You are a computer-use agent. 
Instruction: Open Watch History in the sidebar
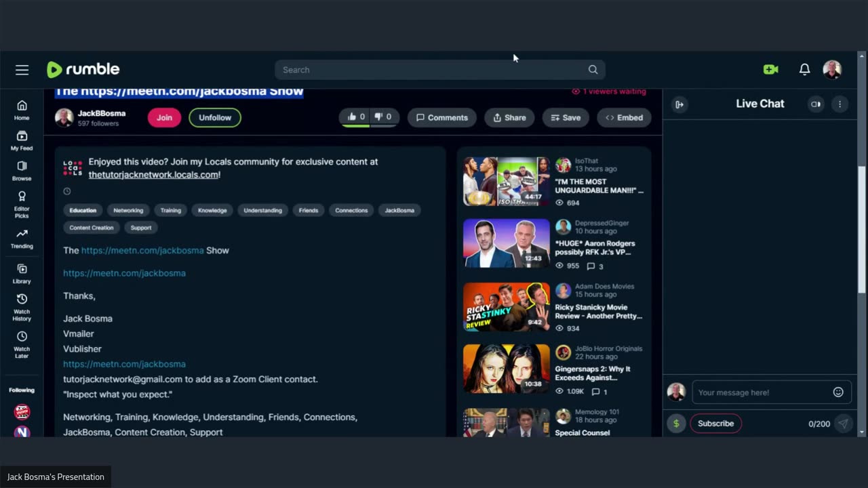click(22, 308)
